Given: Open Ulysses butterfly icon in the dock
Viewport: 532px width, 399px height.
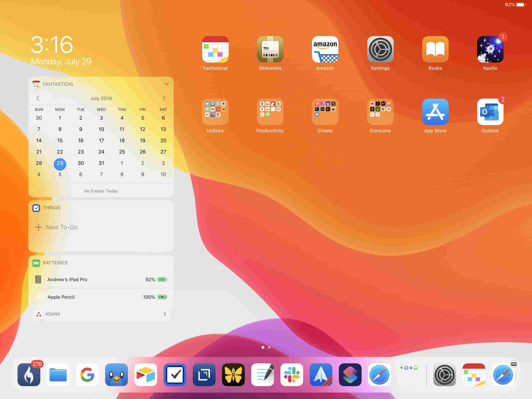Looking at the screenshot, I should pyautogui.click(x=233, y=375).
